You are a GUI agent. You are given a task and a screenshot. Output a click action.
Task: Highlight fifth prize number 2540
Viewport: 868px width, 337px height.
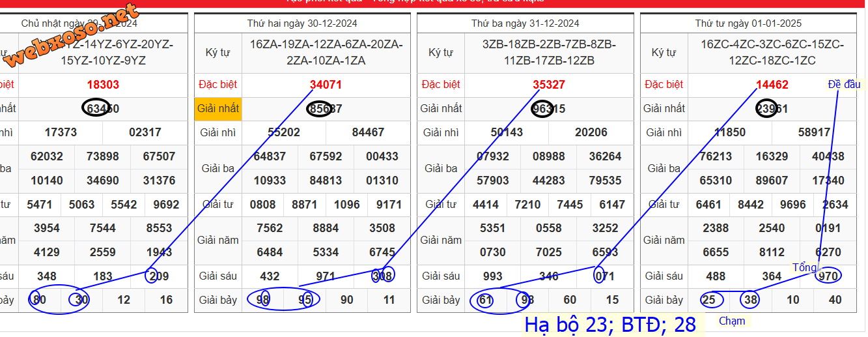[x=772, y=228]
